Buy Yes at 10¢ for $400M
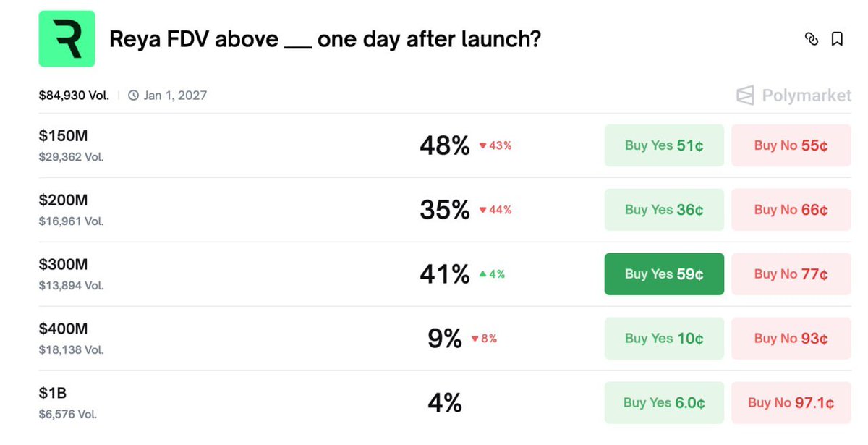868x445 pixels. (x=663, y=339)
